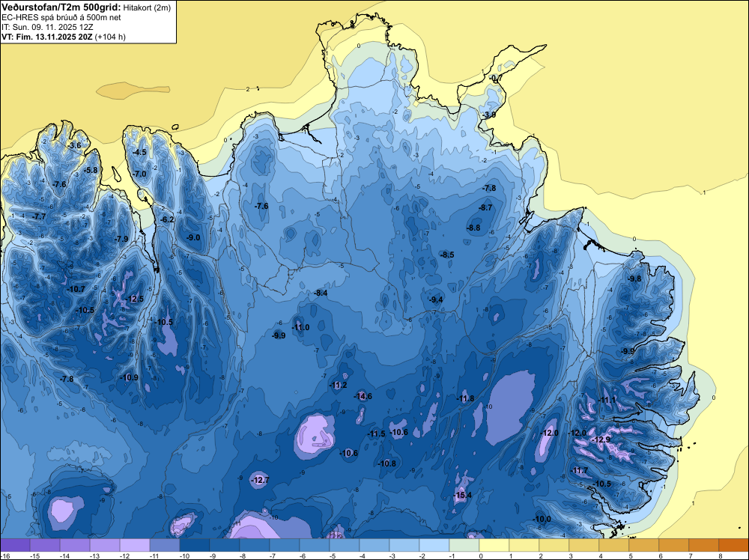Select the pale yellow legend swatch between 0 and 1
This screenshot has width=749, height=560.
494,545
